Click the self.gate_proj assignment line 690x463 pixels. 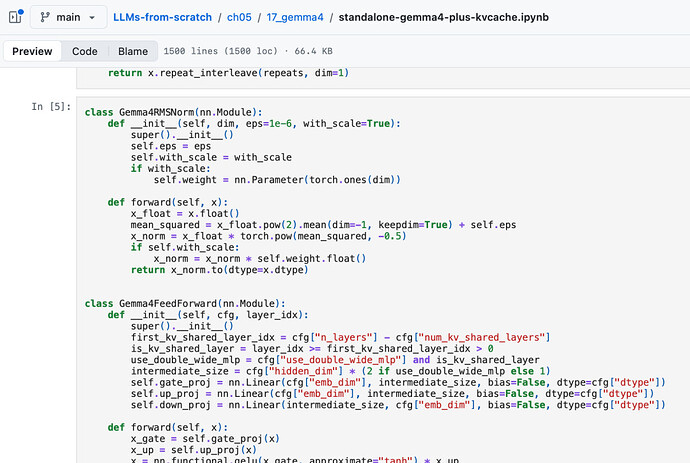point(398,382)
